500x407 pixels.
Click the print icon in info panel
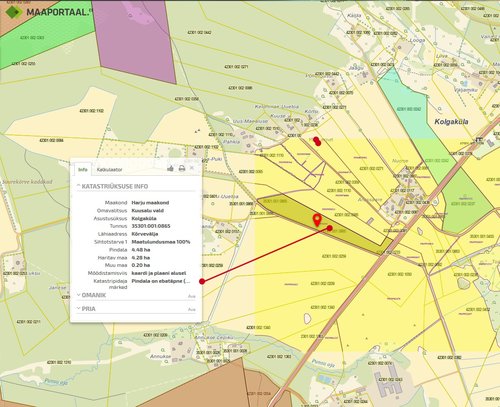[182, 169]
